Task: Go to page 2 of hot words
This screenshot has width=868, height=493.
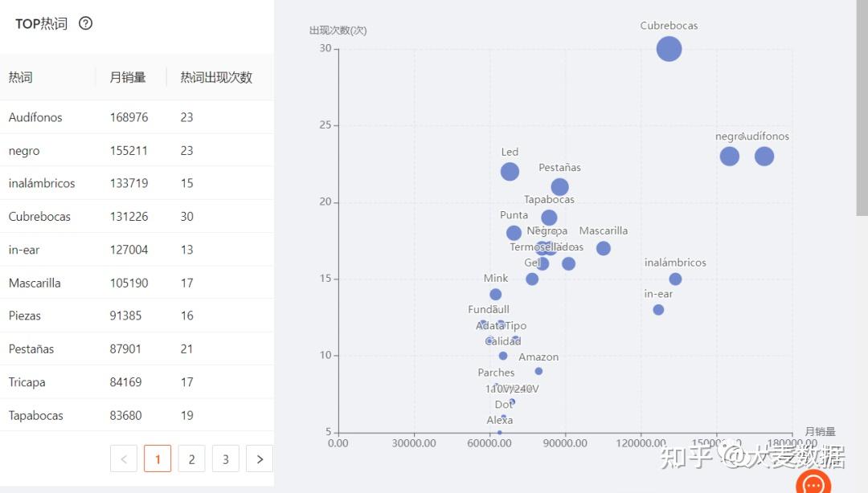Action: pyautogui.click(x=191, y=459)
